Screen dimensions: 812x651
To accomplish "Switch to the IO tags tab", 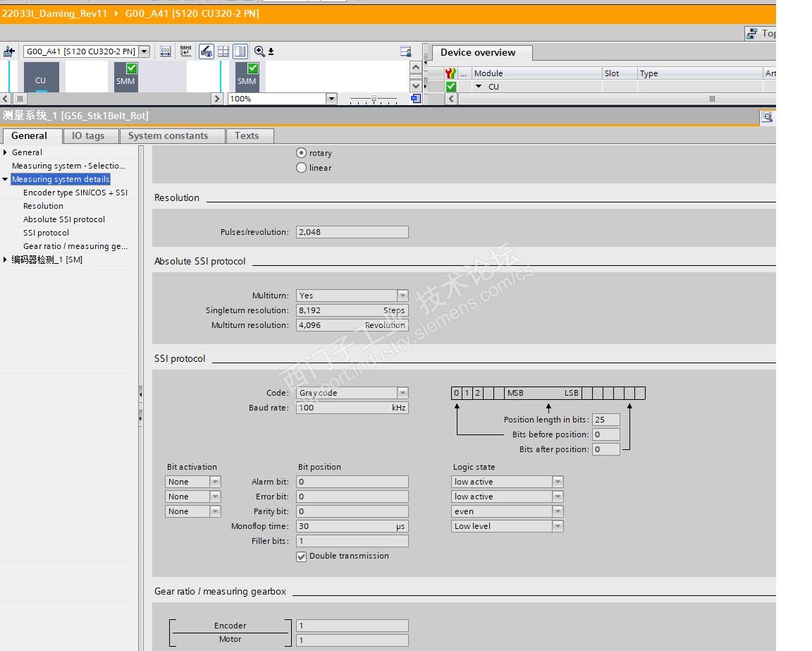I will coord(87,136).
